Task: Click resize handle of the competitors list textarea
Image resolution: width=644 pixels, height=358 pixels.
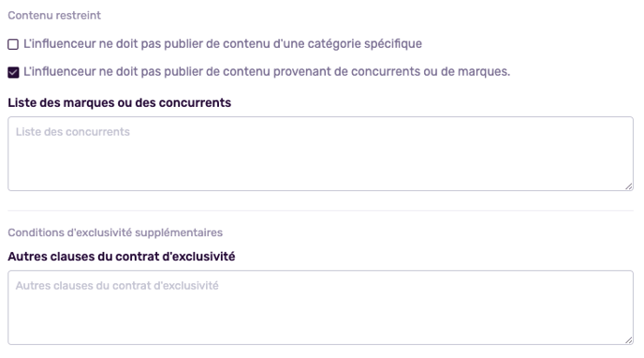Action: click(x=629, y=186)
